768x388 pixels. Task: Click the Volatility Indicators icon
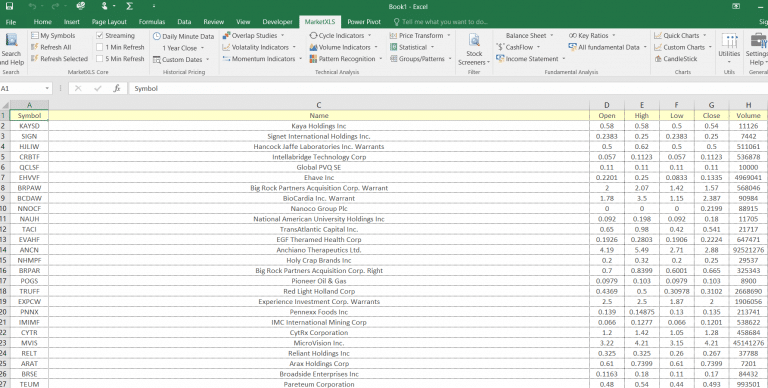click(x=226, y=48)
